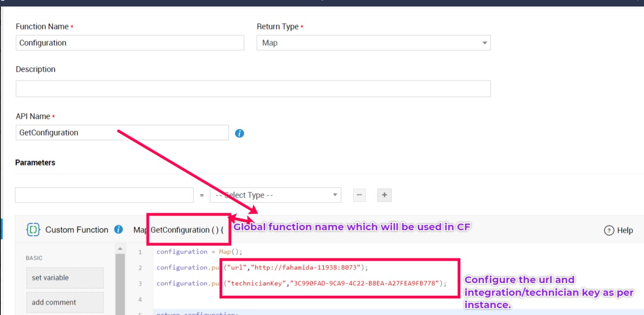Click the API Name field containing GetConfiguration
This screenshot has height=315, width=644.
[122, 132]
